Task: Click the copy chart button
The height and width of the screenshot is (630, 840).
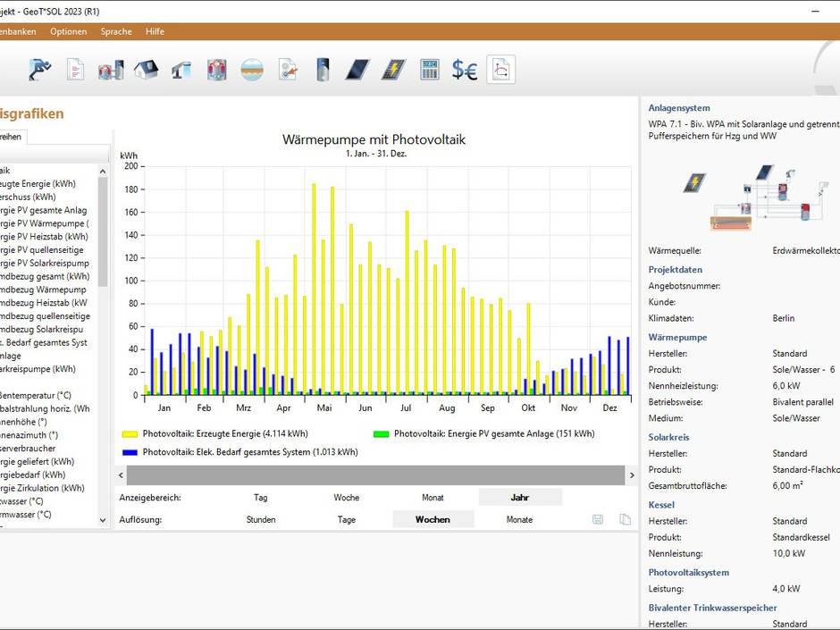Action: click(x=625, y=519)
